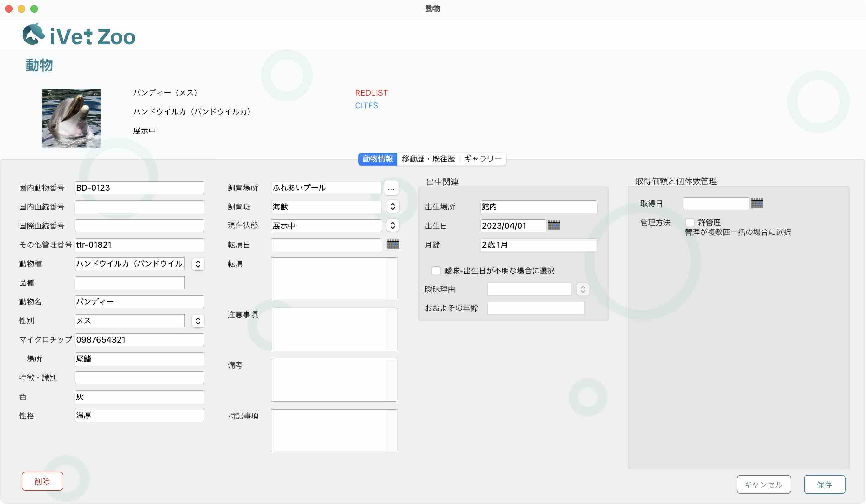Image resolution: width=866 pixels, height=504 pixels.
Task: Click the dolphin photo thumbnail
Action: 71,118
